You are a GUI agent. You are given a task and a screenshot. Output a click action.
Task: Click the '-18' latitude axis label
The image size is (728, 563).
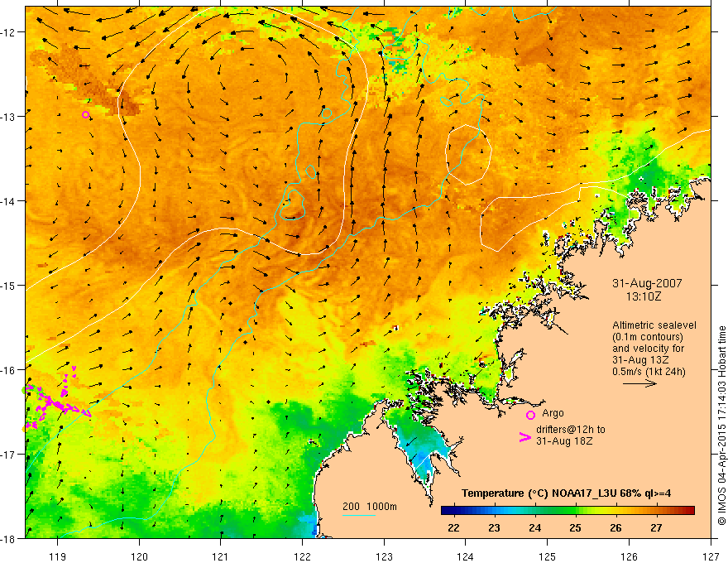[x=8, y=538]
